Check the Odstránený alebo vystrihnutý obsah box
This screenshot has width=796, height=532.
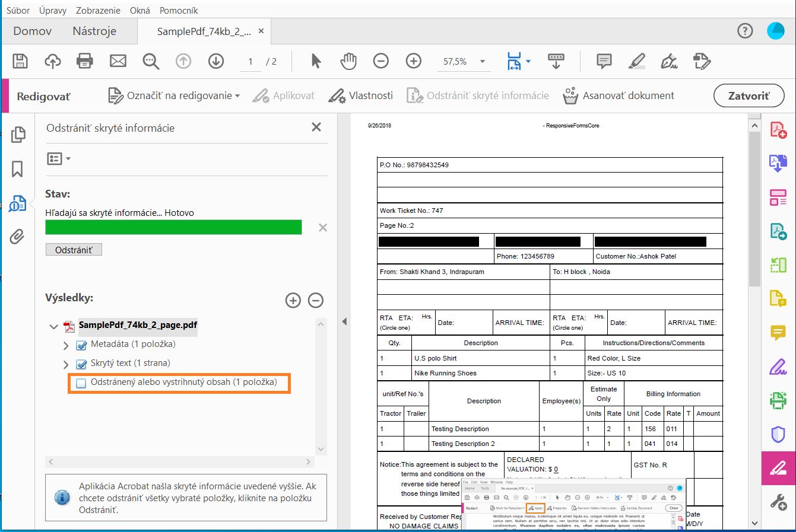click(81, 383)
